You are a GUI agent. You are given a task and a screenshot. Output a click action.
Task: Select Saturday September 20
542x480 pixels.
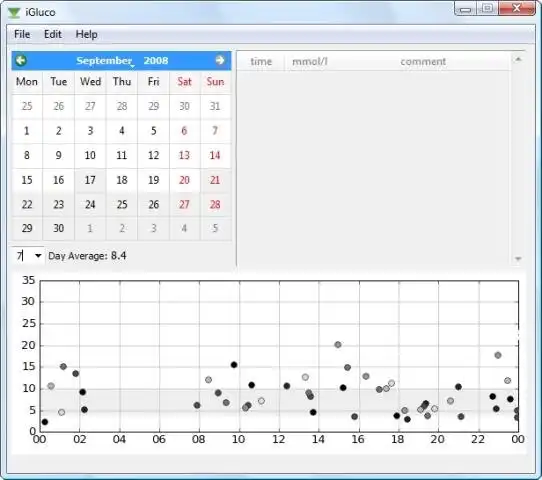184,180
